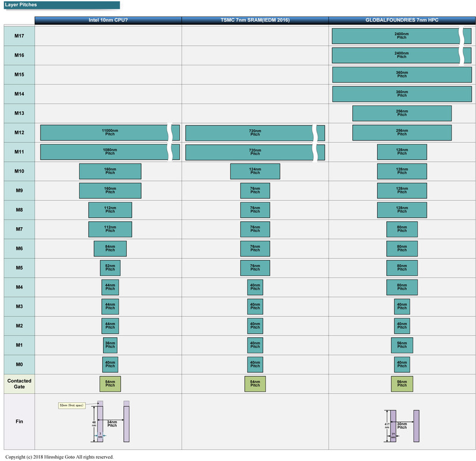The width and height of the screenshot is (476, 461).
Task: Click the M9 row label
Action: (19, 190)
